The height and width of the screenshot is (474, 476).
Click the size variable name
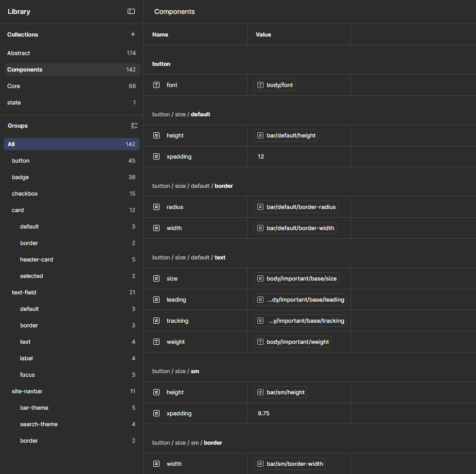172,278
